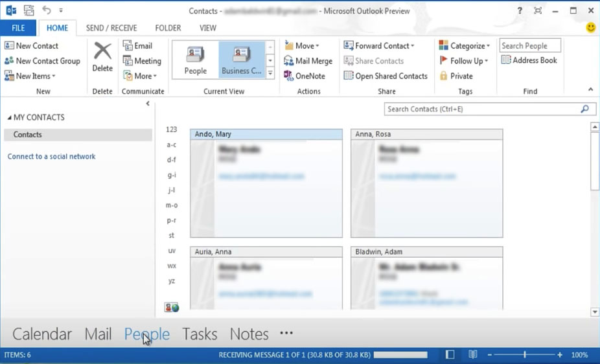Open the Categorize dropdown

pyautogui.click(x=464, y=45)
